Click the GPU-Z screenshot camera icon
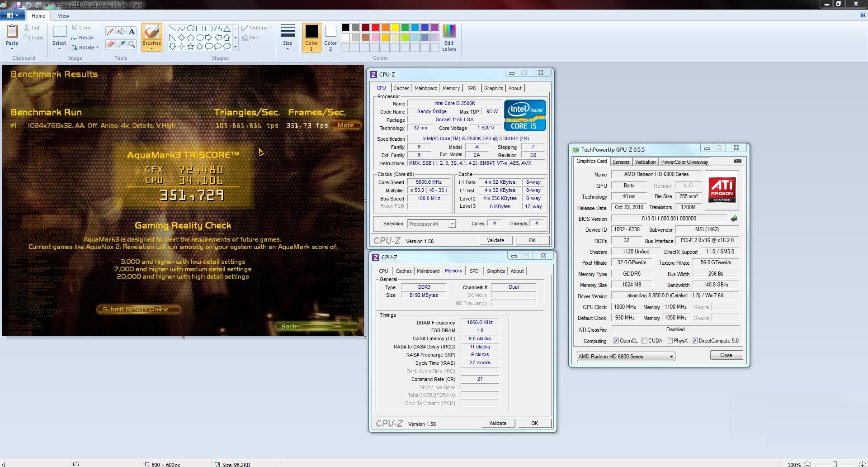The height and width of the screenshot is (467, 868). click(737, 161)
